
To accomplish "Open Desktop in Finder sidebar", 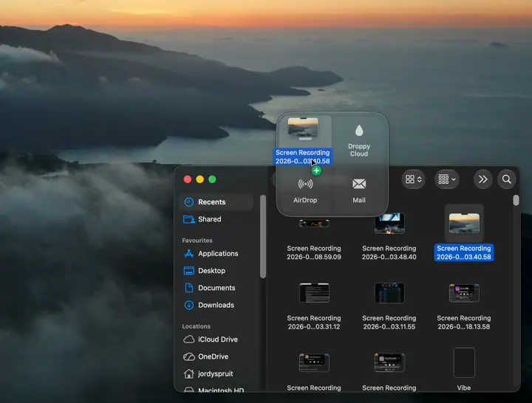I will pyautogui.click(x=216, y=271).
